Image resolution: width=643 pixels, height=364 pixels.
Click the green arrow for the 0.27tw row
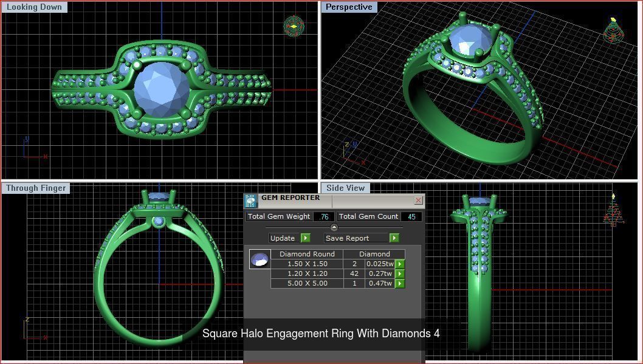tap(400, 274)
